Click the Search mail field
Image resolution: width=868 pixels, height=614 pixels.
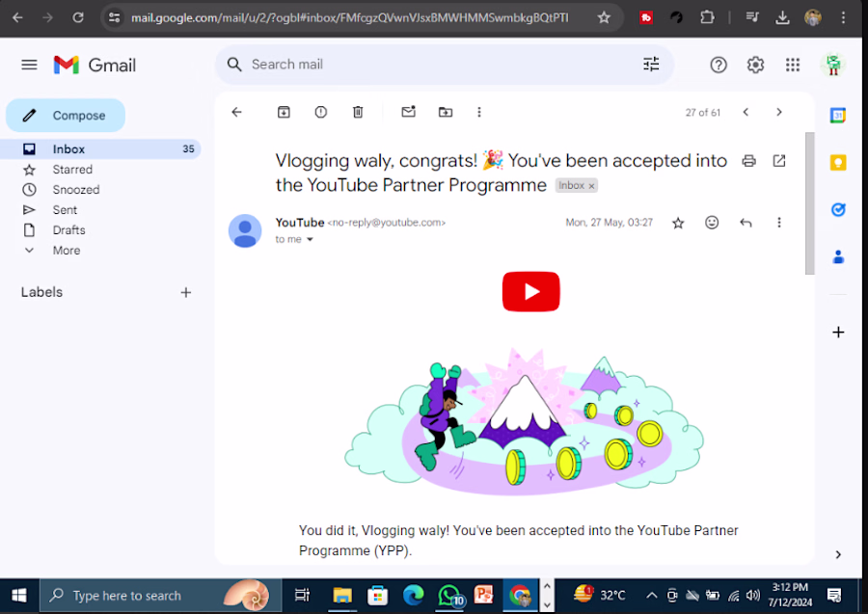tap(443, 65)
